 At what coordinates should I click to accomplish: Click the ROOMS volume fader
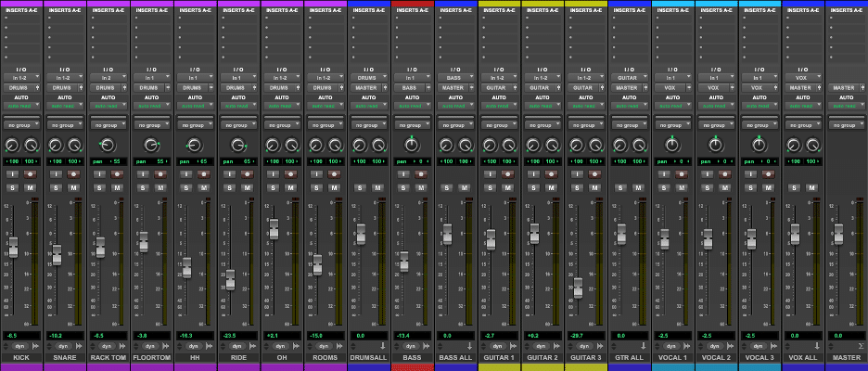pyautogui.click(x=317, y=264)
